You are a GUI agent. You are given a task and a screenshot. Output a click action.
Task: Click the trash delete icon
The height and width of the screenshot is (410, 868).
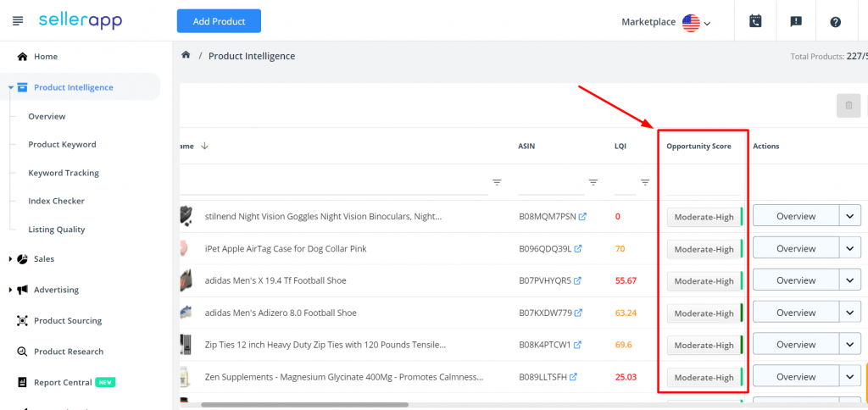point(849,106)
